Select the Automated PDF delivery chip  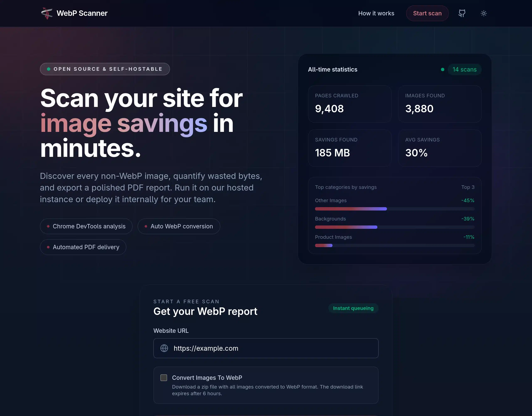83,247
